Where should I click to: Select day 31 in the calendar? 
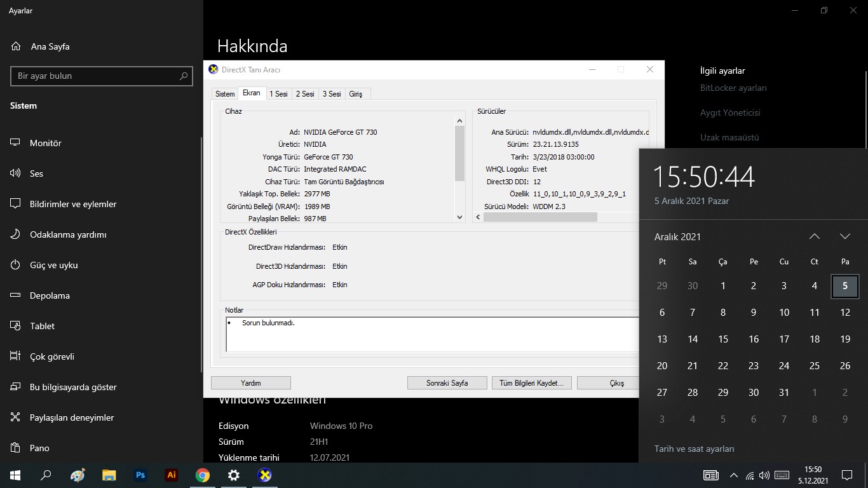click(x=784, y=393)
